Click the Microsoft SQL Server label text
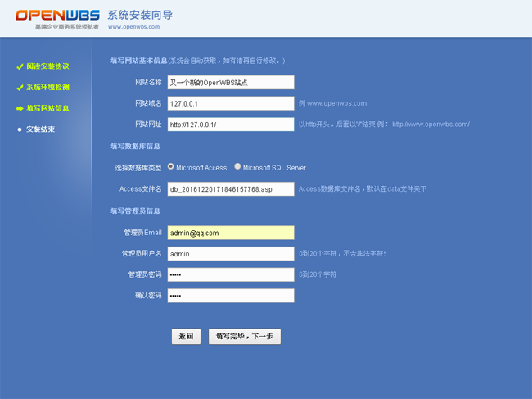 coord(274,168)
